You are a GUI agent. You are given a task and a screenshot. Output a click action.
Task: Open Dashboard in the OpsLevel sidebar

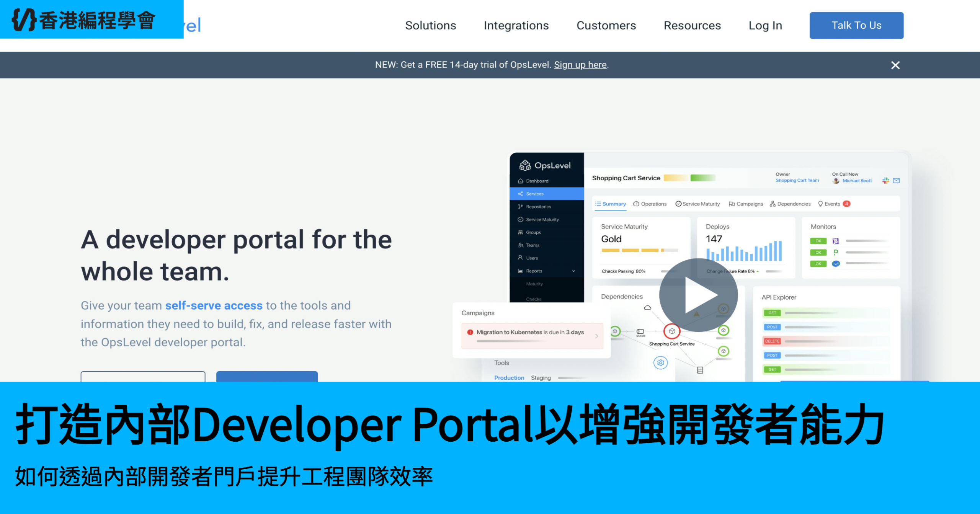(537, 181)
